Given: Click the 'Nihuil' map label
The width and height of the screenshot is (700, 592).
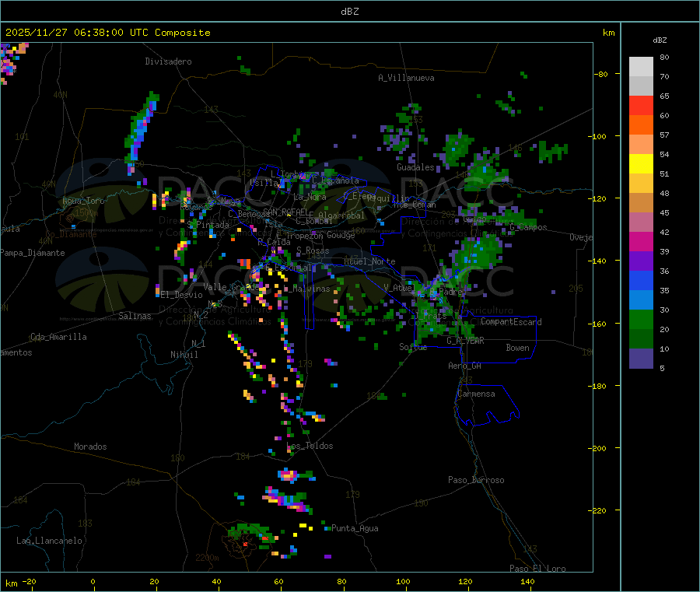Looking at the screenshot, I should coord(184,355).
